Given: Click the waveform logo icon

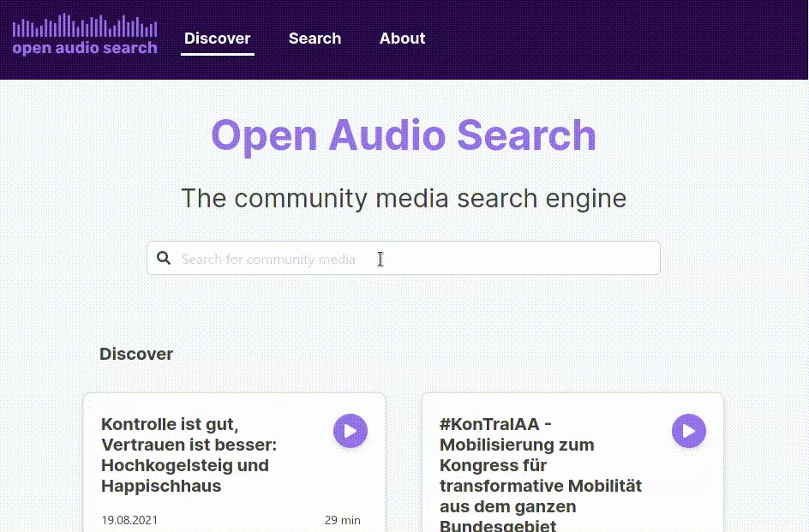Looking at the screenshot, I should click(x=84, y=25).
